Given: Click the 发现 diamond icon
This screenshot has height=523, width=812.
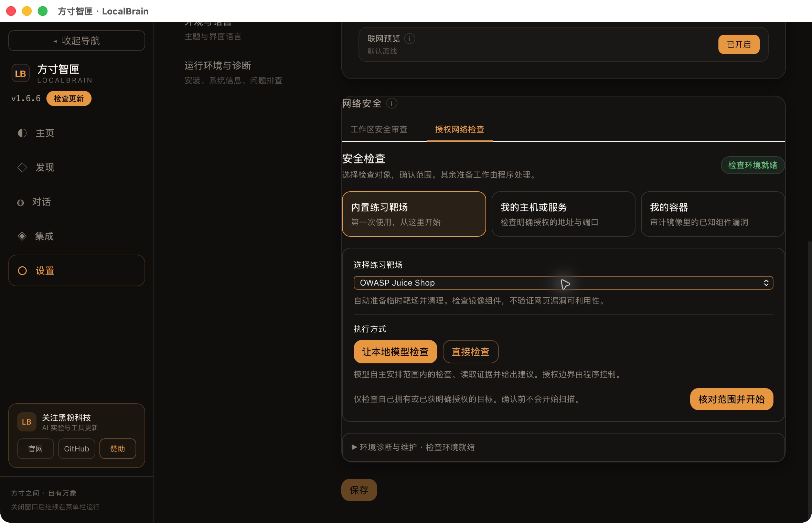Looking at the screenshot, I should pyautogui.click(x=22, y=168).
